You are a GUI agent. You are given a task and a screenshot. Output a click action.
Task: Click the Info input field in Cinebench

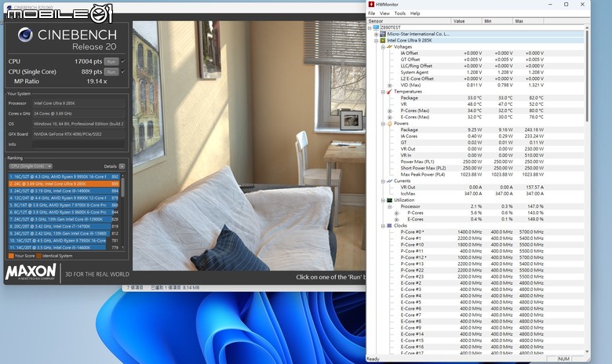click(x=78, y=144)
